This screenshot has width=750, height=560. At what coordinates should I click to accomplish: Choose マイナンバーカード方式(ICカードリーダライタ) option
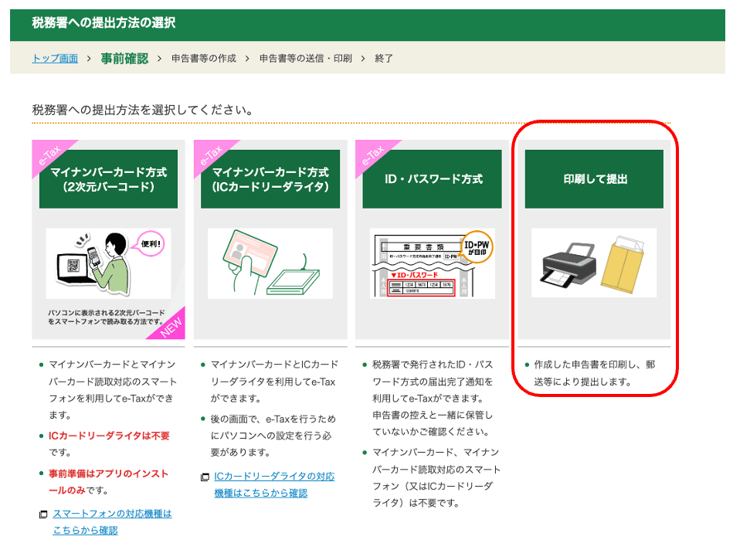[270, 179]
